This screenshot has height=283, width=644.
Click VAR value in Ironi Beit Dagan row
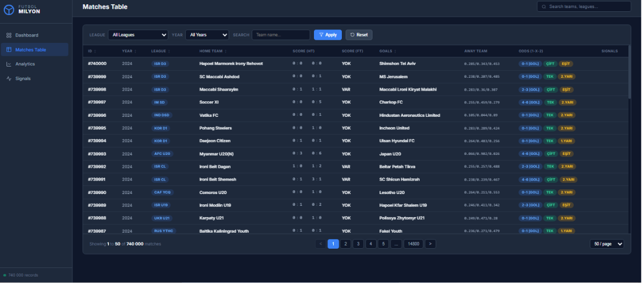coord(346,167)
